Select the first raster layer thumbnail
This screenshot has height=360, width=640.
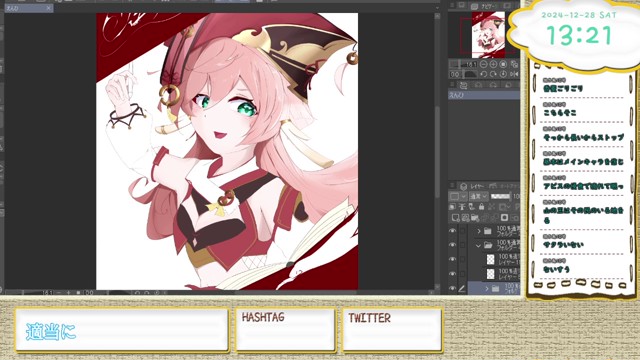[x=491, y=259]
